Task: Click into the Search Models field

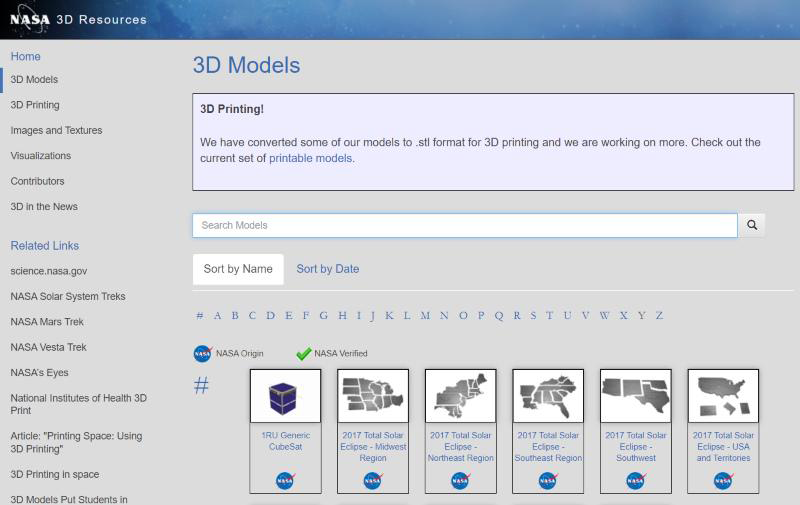Action: (x=464, y=225)
